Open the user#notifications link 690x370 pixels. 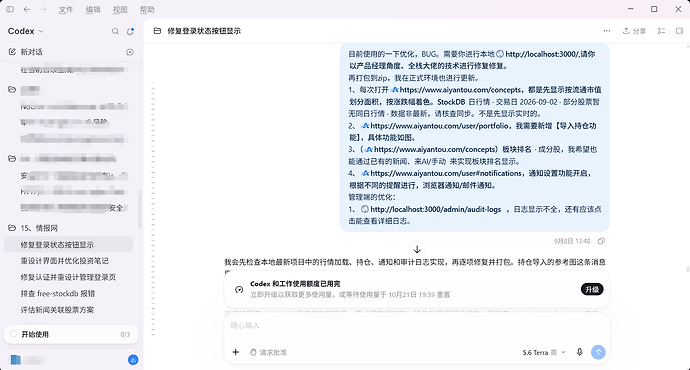pyautogui.click(x=446, y=173)
